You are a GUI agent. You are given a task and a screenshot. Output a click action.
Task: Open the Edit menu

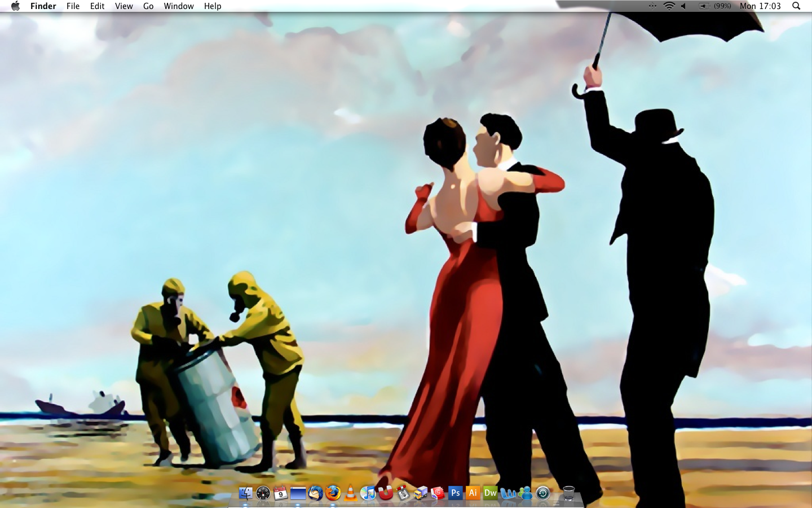pyautogui.click(x=98, y=6)
